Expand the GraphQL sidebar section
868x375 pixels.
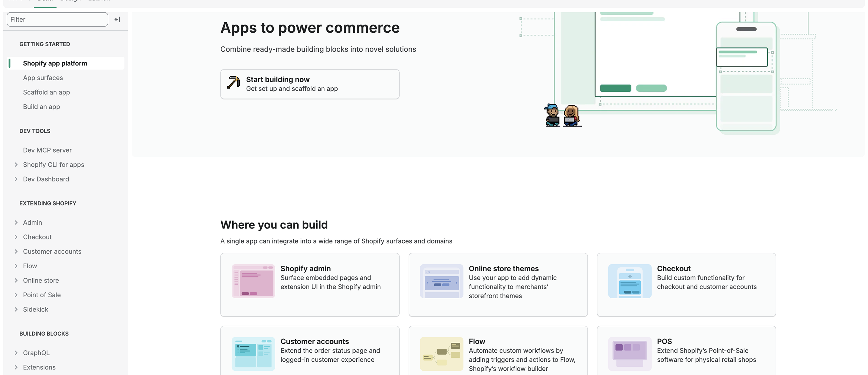16,353
